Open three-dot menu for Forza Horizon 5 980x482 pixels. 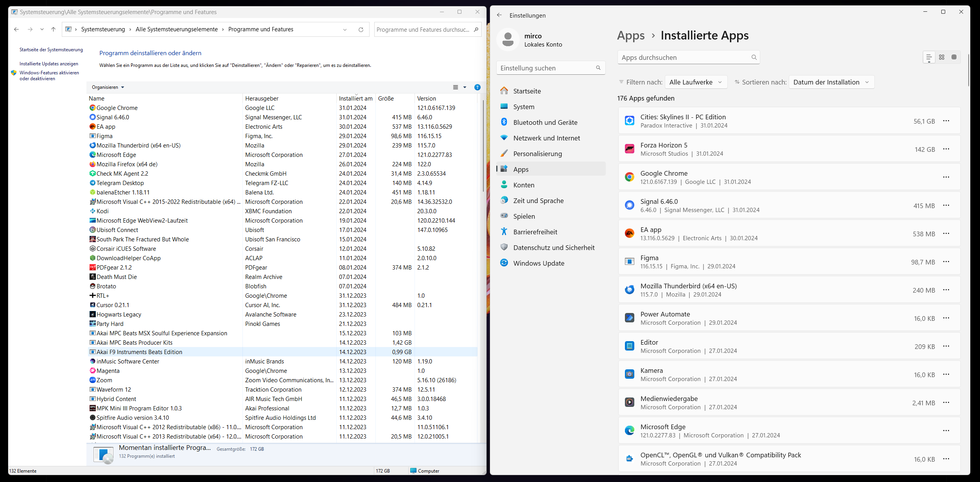click(946, 149)
